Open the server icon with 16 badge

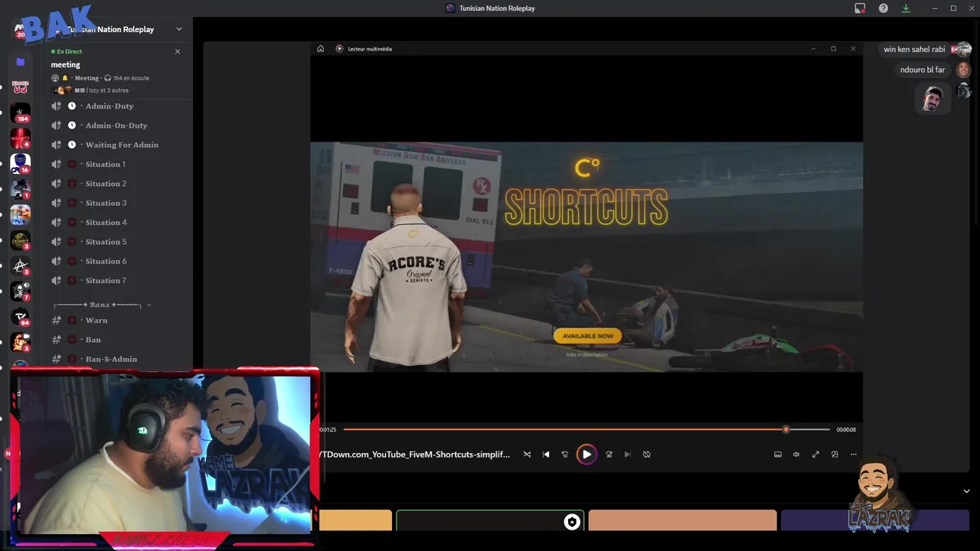coord(21,164)
